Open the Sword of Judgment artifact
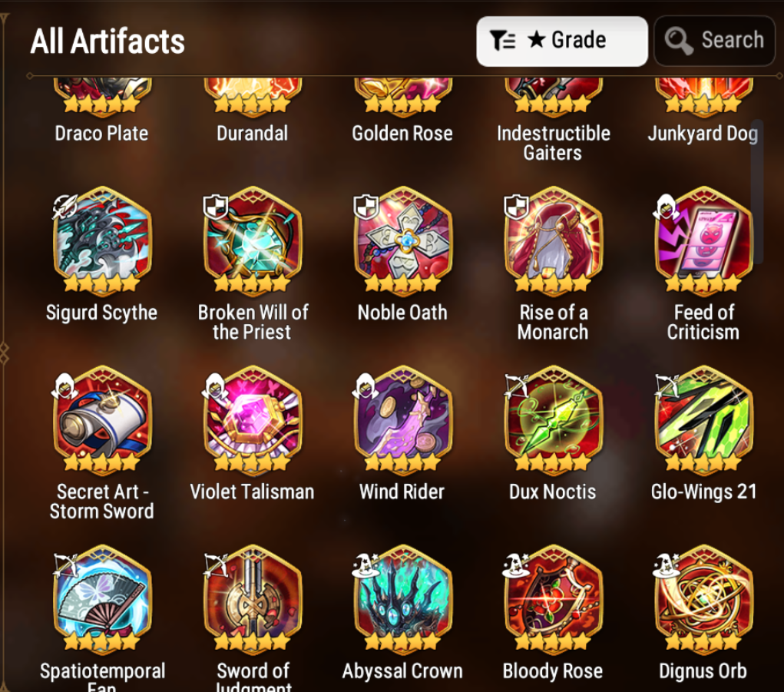Viewport: 784px width, 692px height. [x=253, y=598]
